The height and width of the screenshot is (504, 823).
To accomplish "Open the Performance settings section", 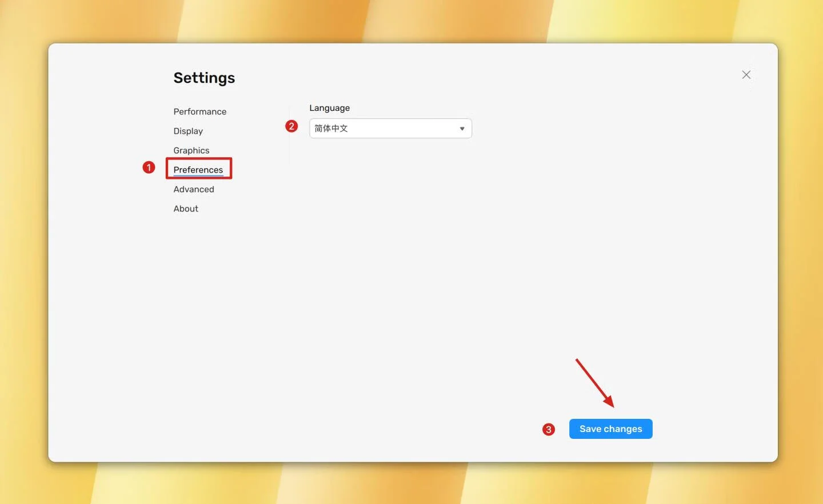I will point(199,111).
